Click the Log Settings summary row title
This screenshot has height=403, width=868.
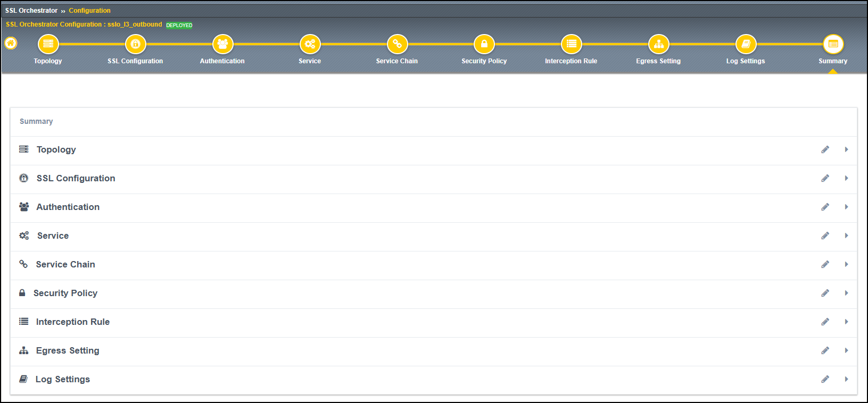63,379
